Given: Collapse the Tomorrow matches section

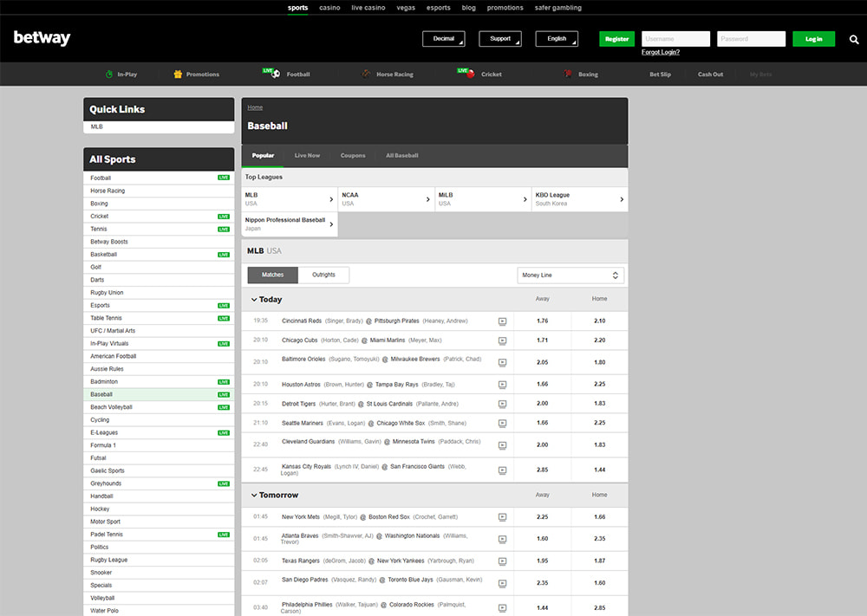Looking at the screenshot, I should 275,495.
